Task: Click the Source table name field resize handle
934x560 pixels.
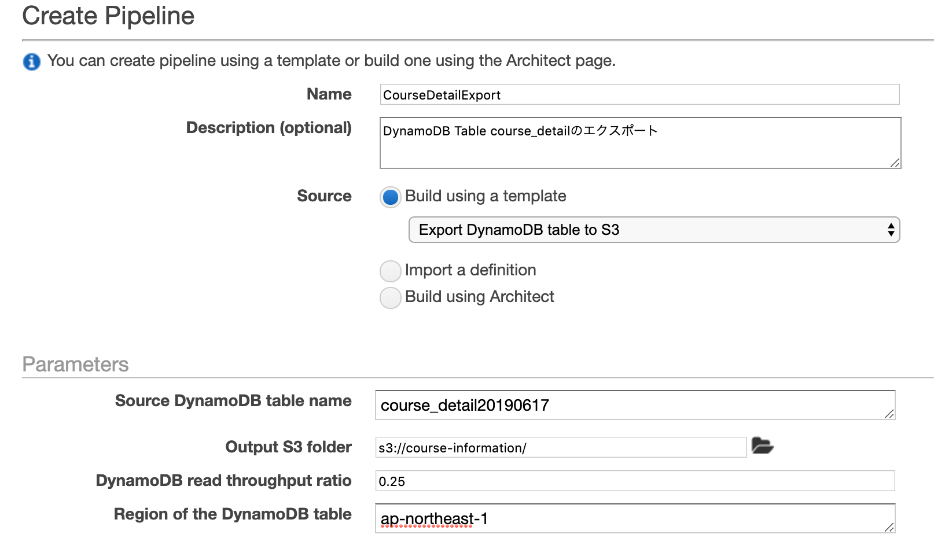Action: [x=889, y=414]
